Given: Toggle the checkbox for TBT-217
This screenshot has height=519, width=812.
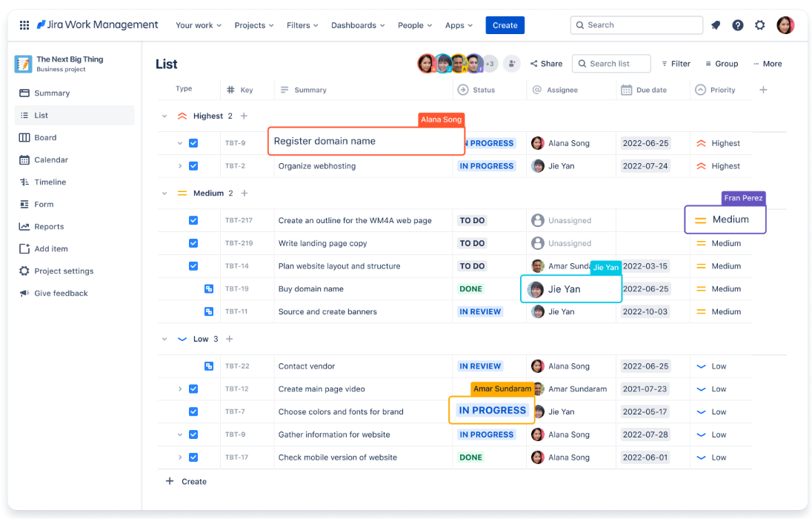Looking at the screenshot, I should (x=193, y=220).
